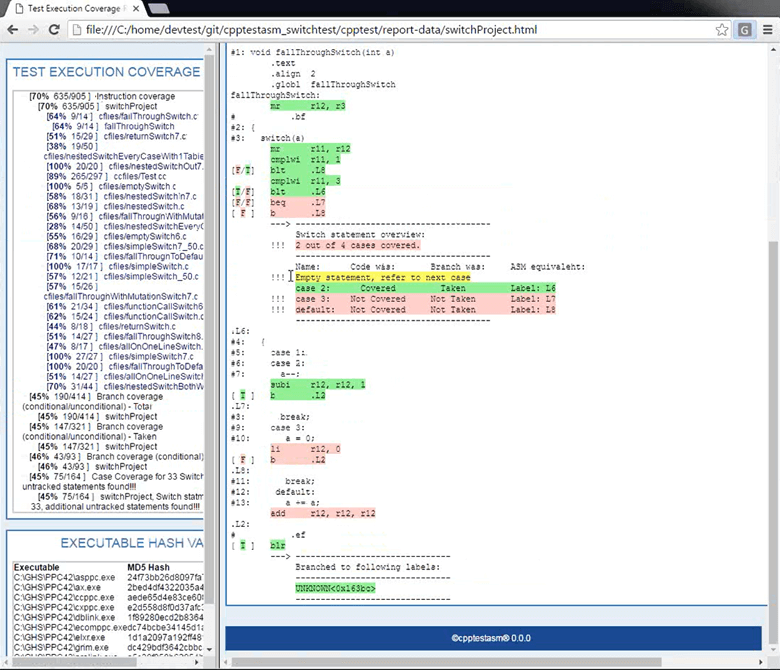Open cfiles/simpleSwitch_50.c 57% entry
Screen dimensions: 780x670
(x=122, y=277)
